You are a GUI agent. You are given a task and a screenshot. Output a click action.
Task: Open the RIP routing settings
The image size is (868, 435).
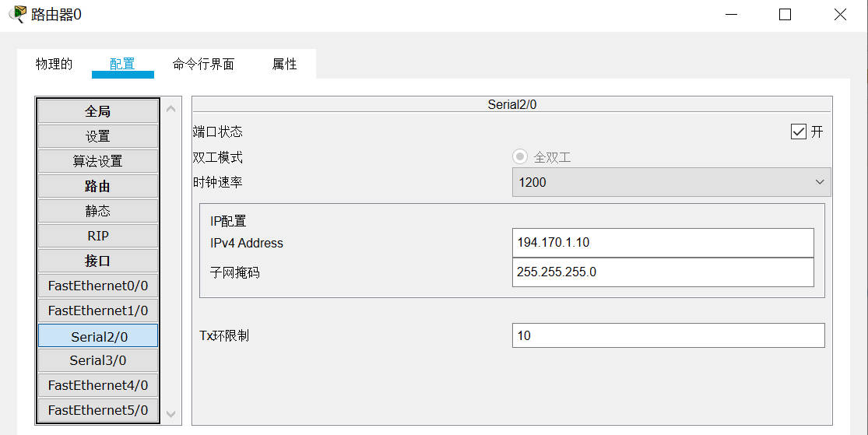coord(98,236)
